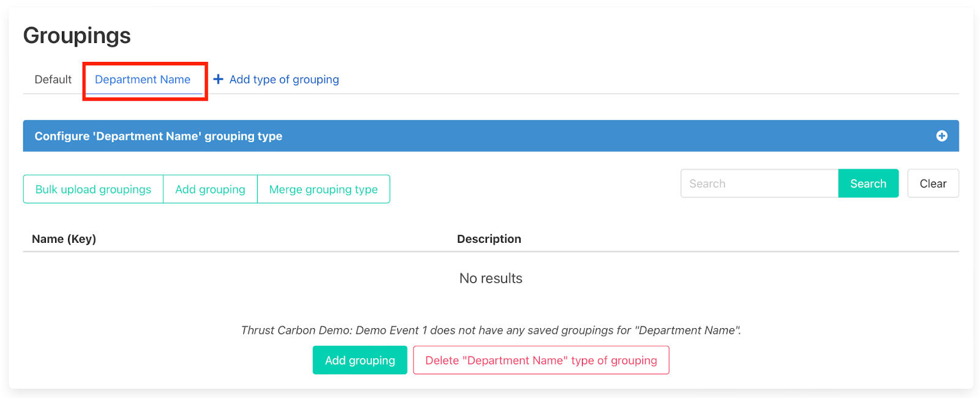Switch to the Default tab
980x398 pixels.
(53, 80)
